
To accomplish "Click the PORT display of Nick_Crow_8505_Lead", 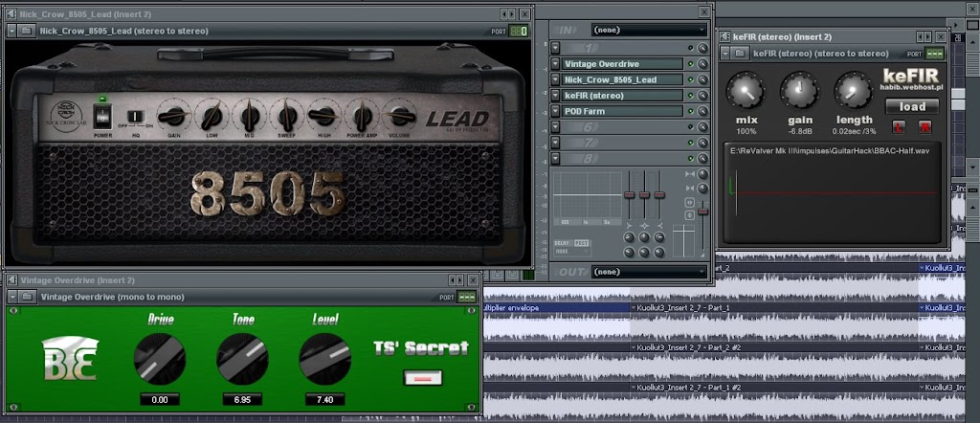I will [518, 32].
